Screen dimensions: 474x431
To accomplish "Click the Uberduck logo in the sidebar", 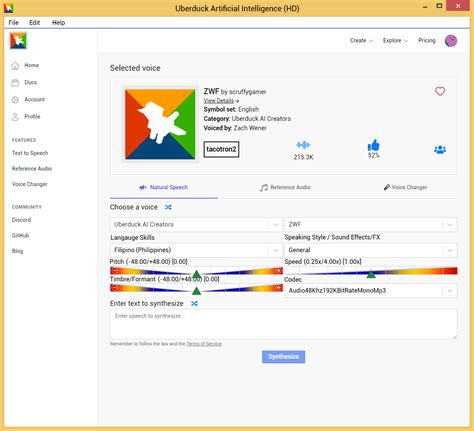I will tap(18, 41).
